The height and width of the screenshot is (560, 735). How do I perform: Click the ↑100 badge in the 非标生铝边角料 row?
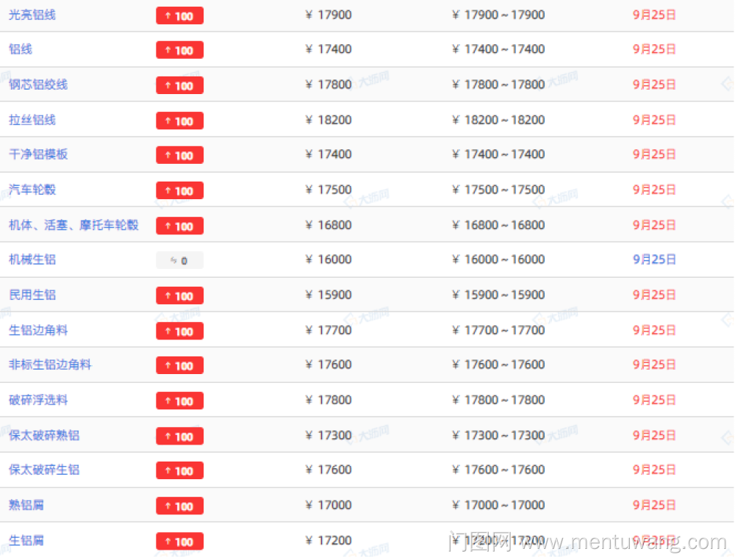179,365
